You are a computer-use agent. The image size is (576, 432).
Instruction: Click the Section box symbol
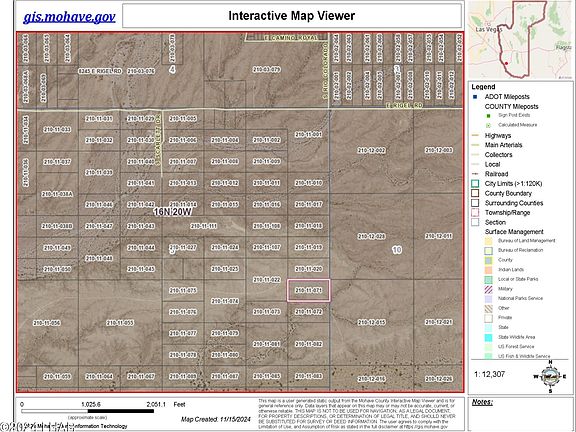(475, 222)
